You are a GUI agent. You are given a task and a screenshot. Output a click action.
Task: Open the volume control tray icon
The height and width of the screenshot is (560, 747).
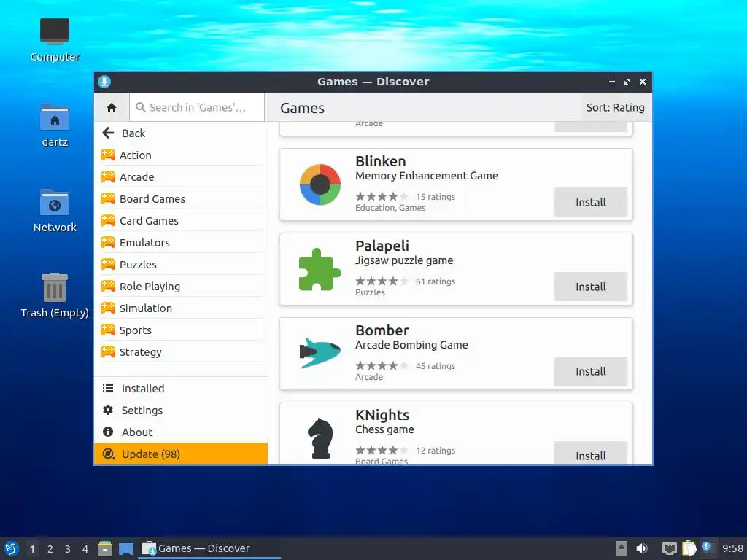click(642, 548)
